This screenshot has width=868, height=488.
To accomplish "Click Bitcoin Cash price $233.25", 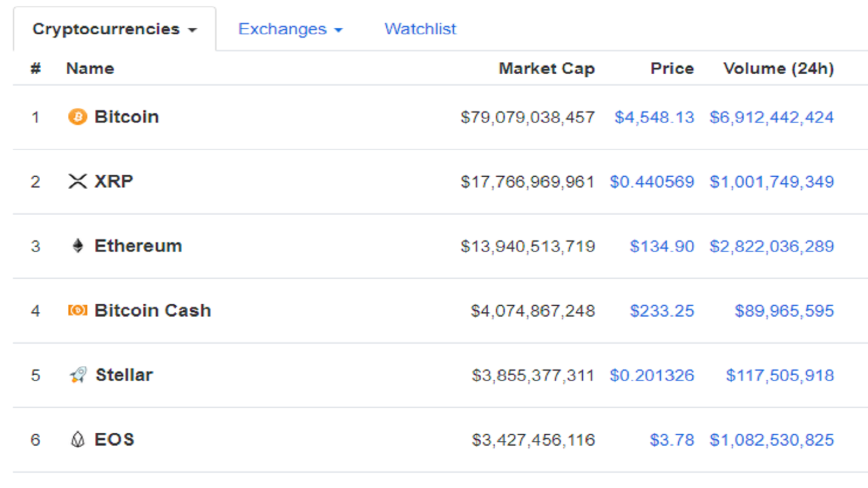I will click(662, 311).
